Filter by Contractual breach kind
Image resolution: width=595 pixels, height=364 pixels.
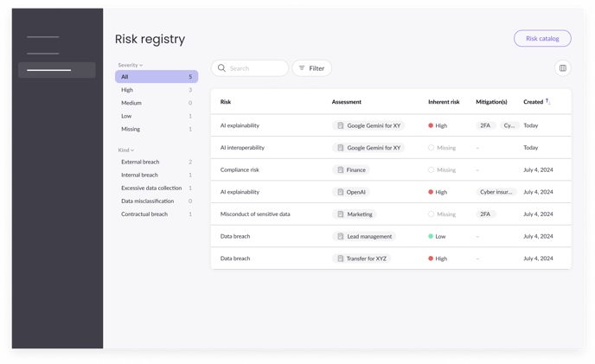coord(157,214)
